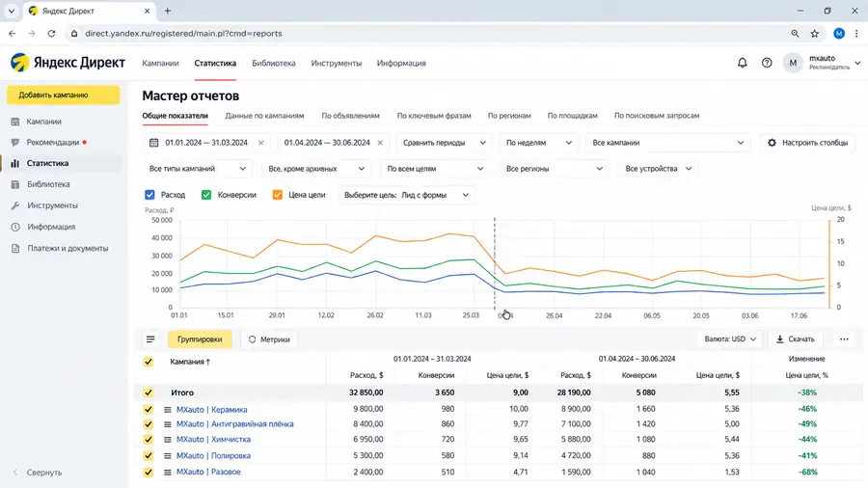Click the download arrow icon on Скачать
Screen dimensions: 868x488
[780, 339]
